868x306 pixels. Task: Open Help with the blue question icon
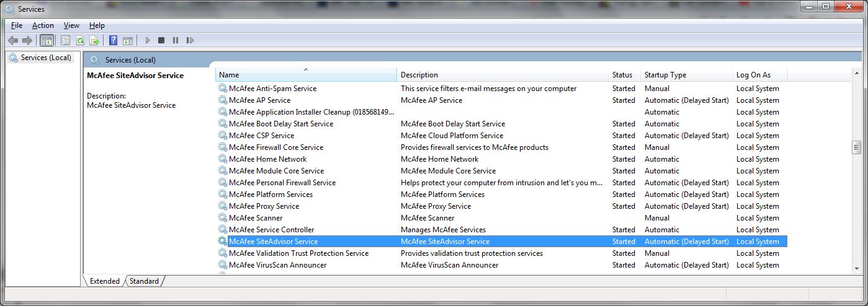(113, 41)
